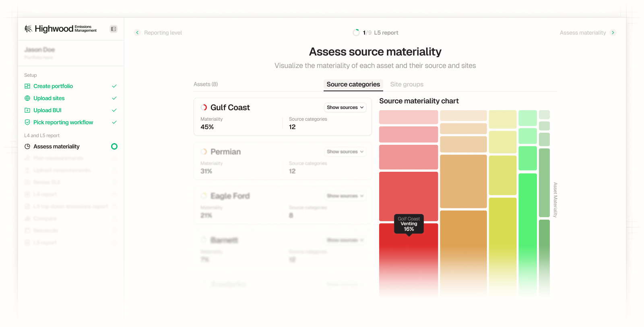Select the Permian asset card title

[226, 152]
